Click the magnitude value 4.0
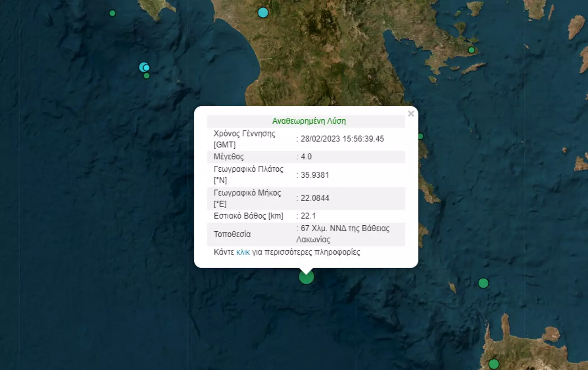The height and width of the screenshot is (370, 588). pos(306,157)
